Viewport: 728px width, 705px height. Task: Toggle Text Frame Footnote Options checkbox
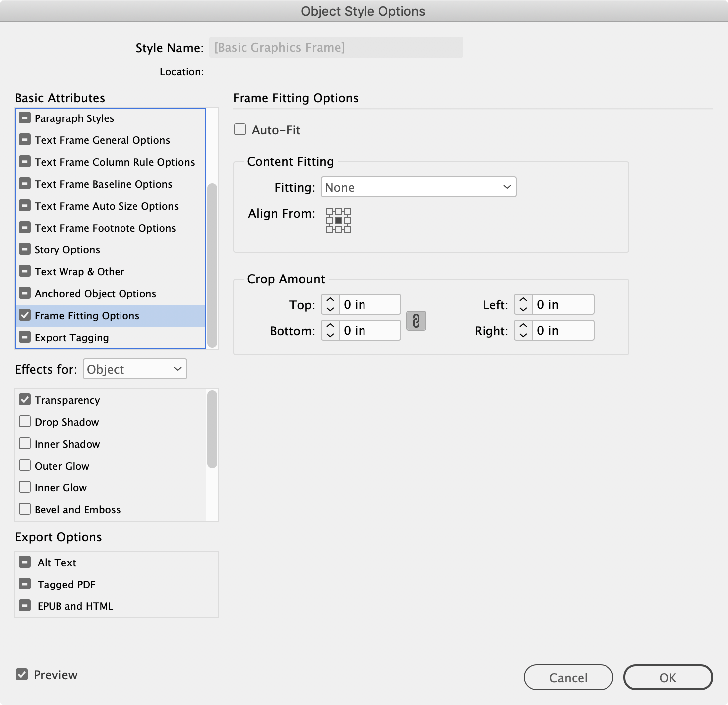[25, 228]
